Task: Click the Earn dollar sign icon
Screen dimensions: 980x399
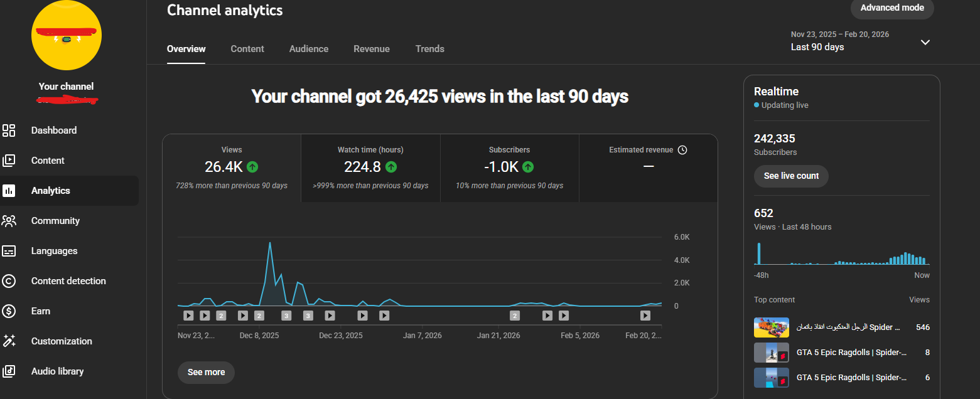Action: pos(9,311)
